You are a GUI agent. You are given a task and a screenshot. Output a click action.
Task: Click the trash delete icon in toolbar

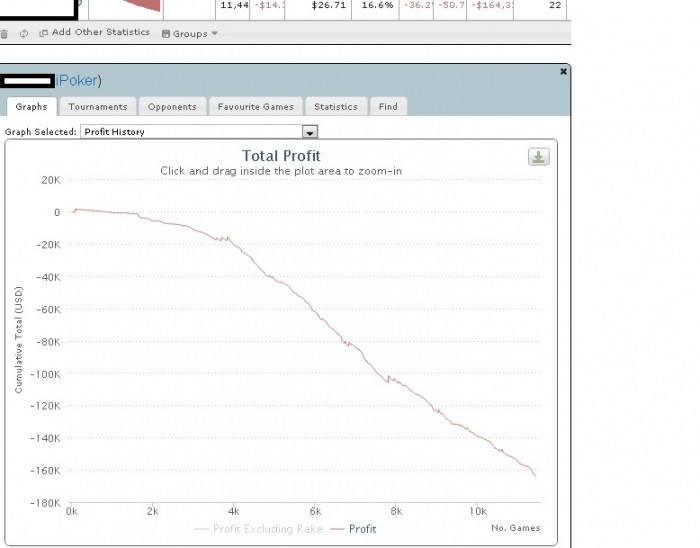point(4,33)
